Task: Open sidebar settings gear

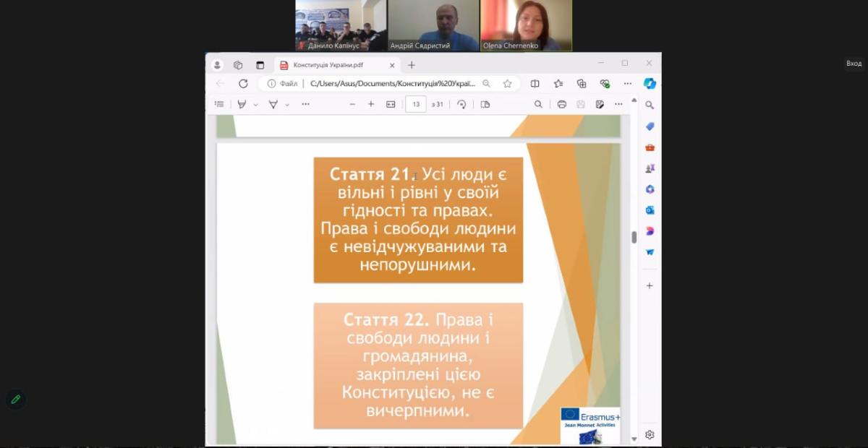Action: coord(650,434)
